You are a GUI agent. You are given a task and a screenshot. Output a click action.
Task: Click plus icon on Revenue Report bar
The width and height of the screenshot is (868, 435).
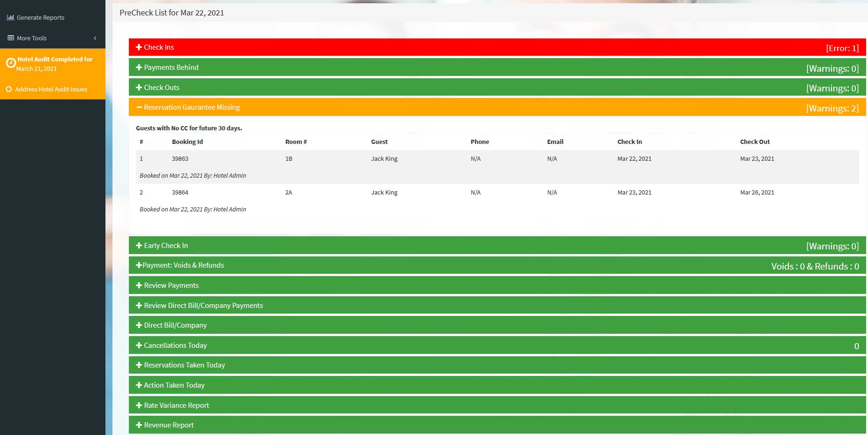click(x=139, y=425)
